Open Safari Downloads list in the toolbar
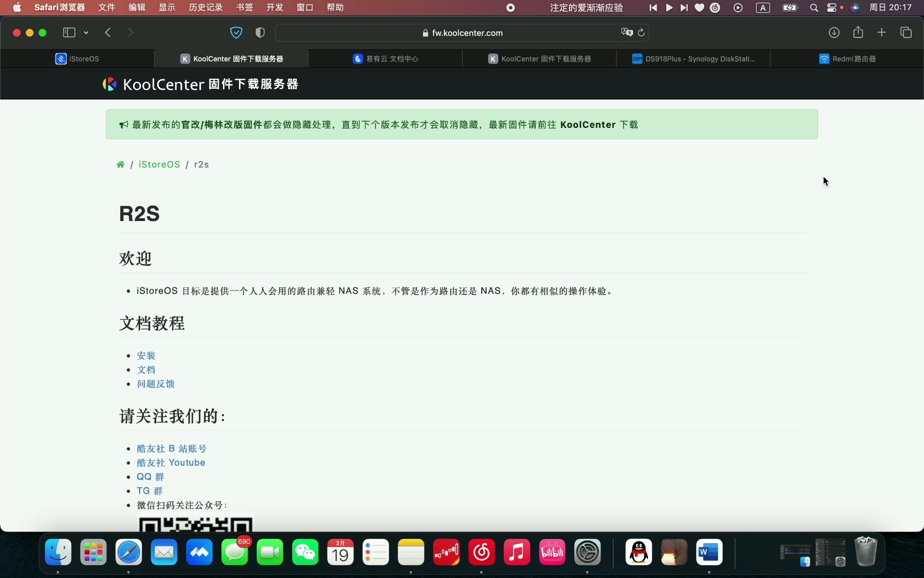Viewport: 924px width, 578px height. [x=834, y=33]
